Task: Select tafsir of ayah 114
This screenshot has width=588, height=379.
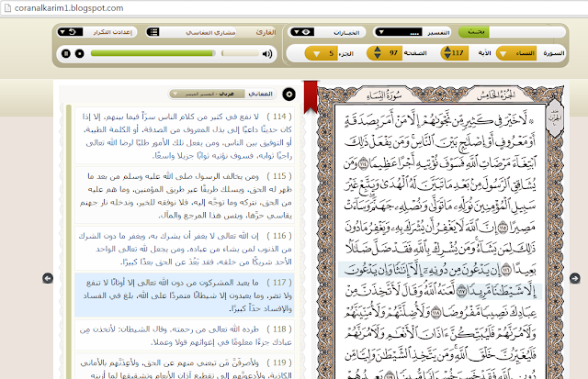Action: click(185, 136)
